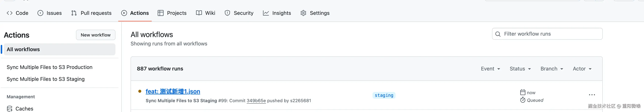Open commit 349b65e link
The width and height of the screenshot is (644, 112).
pyautogui.click(x=256, y=101)
